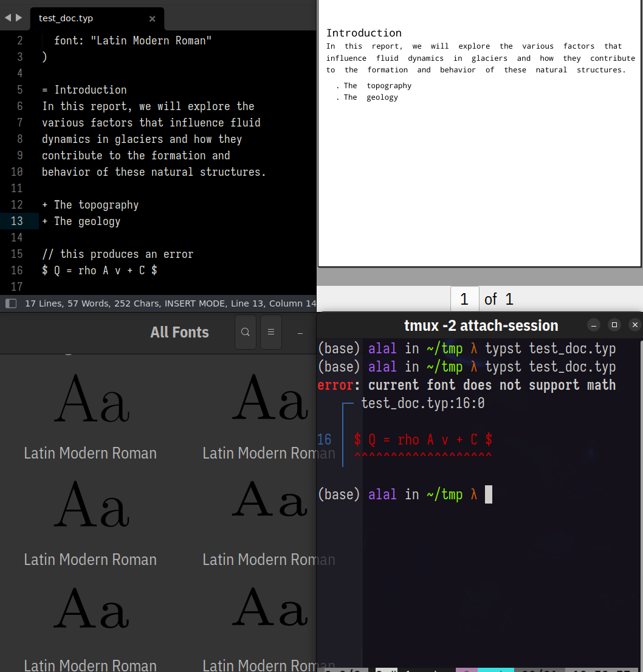Select the top-left Latin Modern Roman preview
Image resolution: width=643 pixels, height=672 pixels.
(x=90, y=399)
